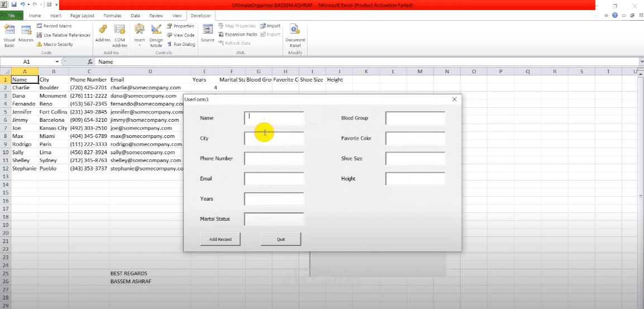Click the Quit button

point(281,239)
